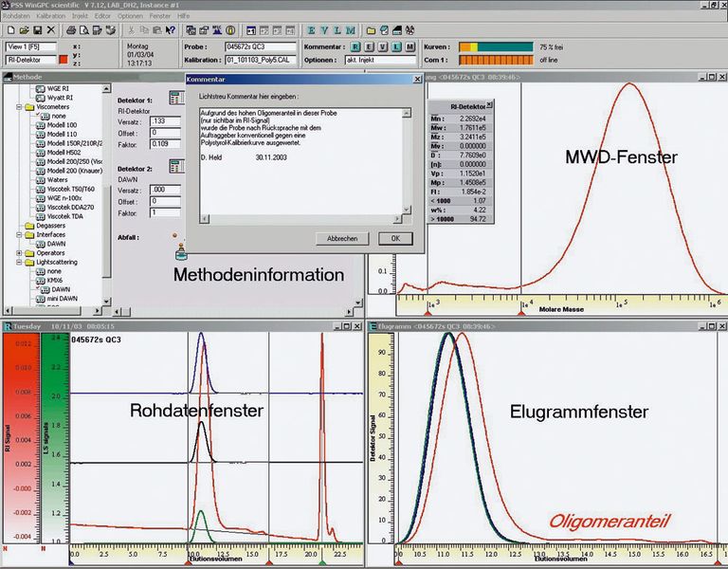The width and height of the screenshot is (728, 569).
Task: Click the Abfall waste bottle icon
Action: (181, 252)
